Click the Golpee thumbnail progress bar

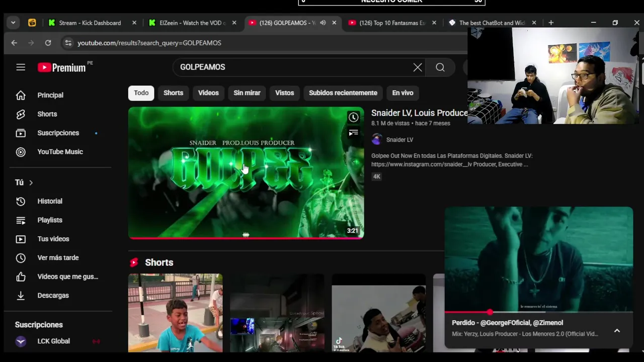(x=246, y=238)
